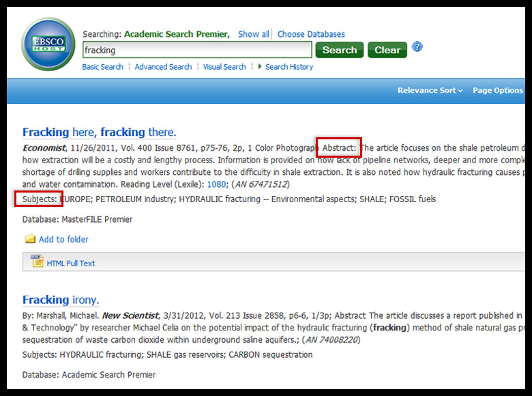Switch to Basic Search

(102, 67)
